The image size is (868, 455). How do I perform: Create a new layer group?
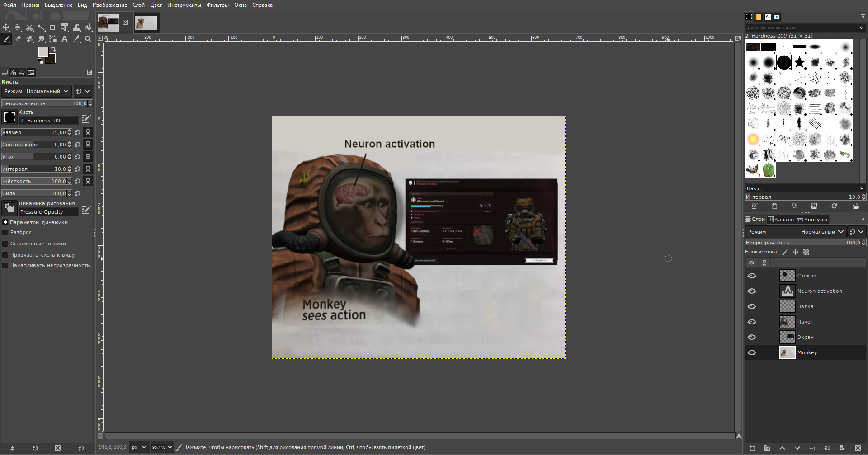pyautogui.click(x=767, y=448)
